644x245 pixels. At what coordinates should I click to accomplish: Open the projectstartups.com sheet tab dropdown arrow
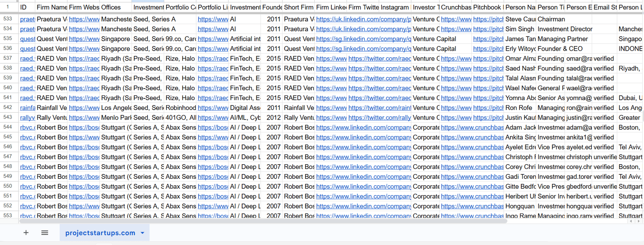[x=143, y=233]
